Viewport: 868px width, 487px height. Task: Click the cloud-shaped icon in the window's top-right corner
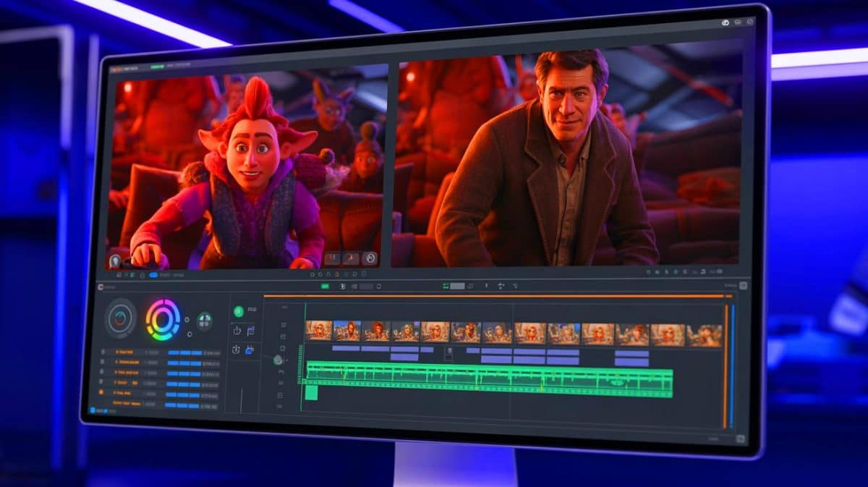pos(726,22)
